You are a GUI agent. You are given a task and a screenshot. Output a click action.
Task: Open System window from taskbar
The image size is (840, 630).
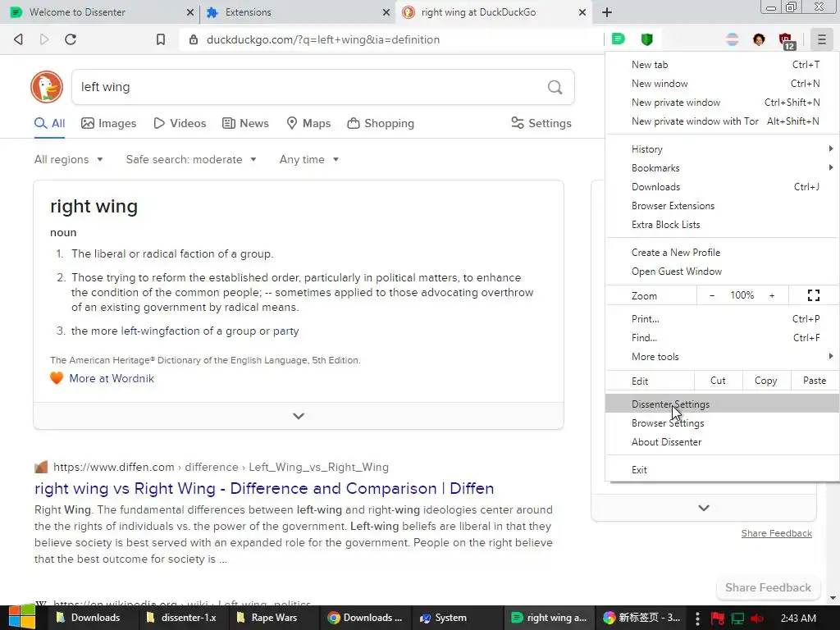click(456, 618)
